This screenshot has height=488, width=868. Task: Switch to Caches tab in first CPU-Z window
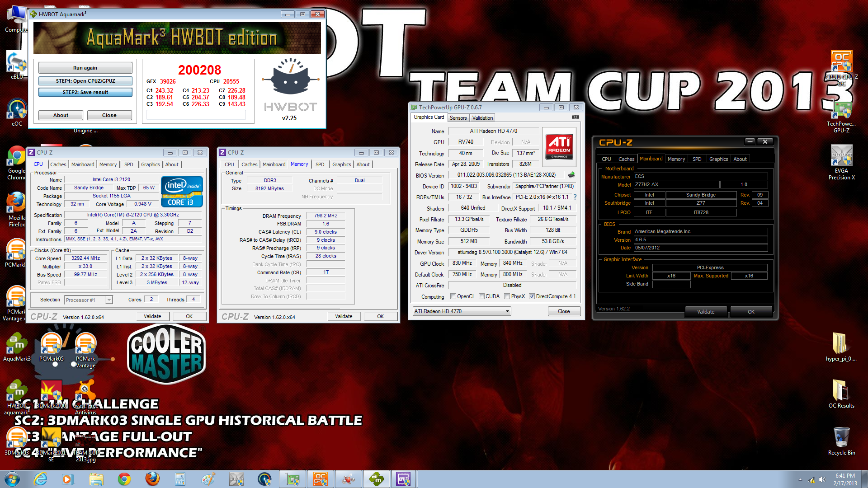[x=58, y=164]
